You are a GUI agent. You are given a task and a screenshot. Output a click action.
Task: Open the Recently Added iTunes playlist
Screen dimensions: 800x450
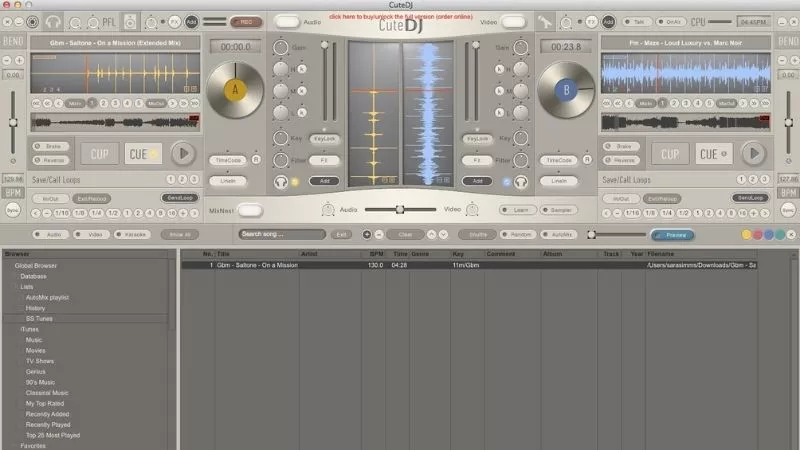coord(47,414)
